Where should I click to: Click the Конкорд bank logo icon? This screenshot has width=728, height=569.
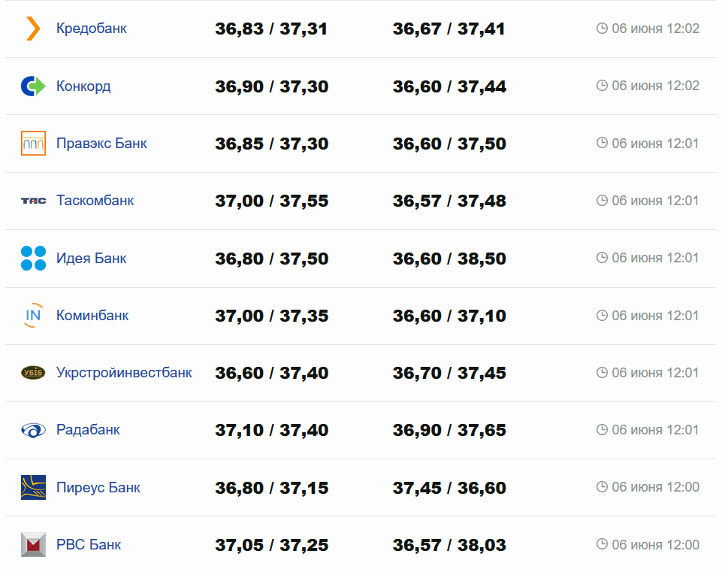click(33, 86)
